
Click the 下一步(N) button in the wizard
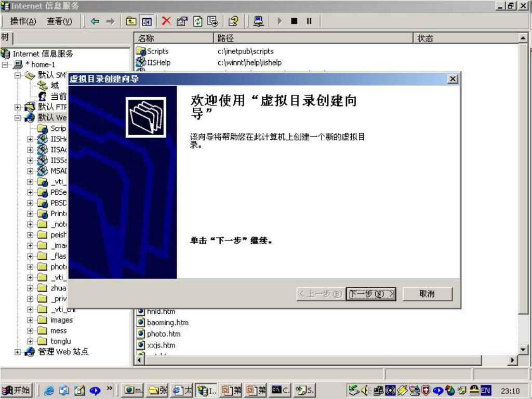point(371,294)
